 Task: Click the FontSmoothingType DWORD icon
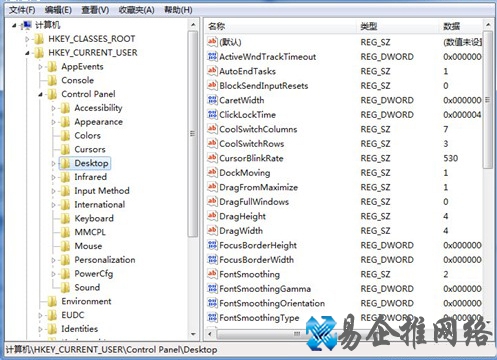(x=212, y=317)
